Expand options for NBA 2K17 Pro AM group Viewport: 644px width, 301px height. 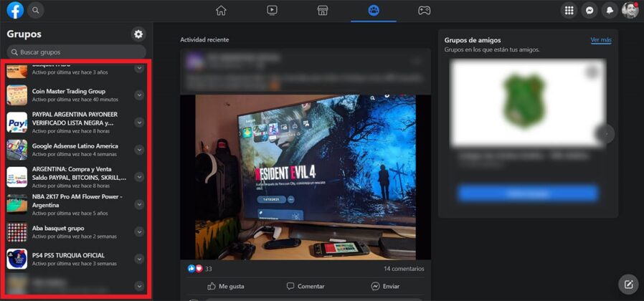click(x=139, y=204)
